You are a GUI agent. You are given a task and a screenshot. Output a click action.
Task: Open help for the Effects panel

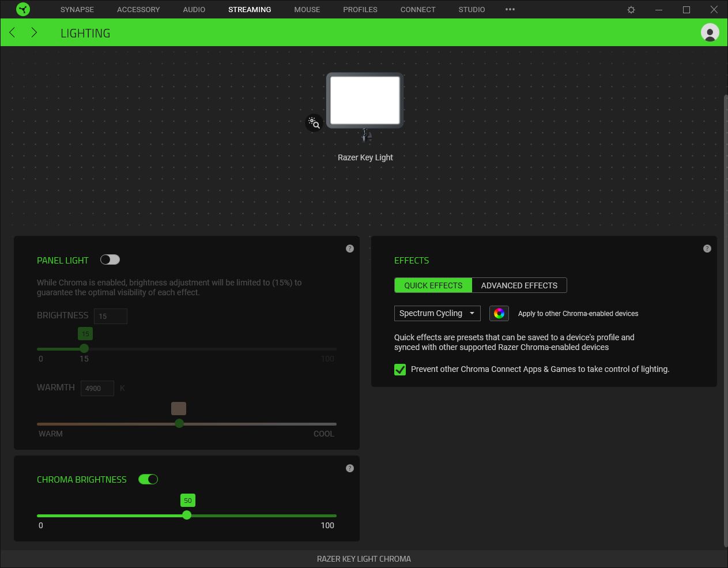[707, 249]
